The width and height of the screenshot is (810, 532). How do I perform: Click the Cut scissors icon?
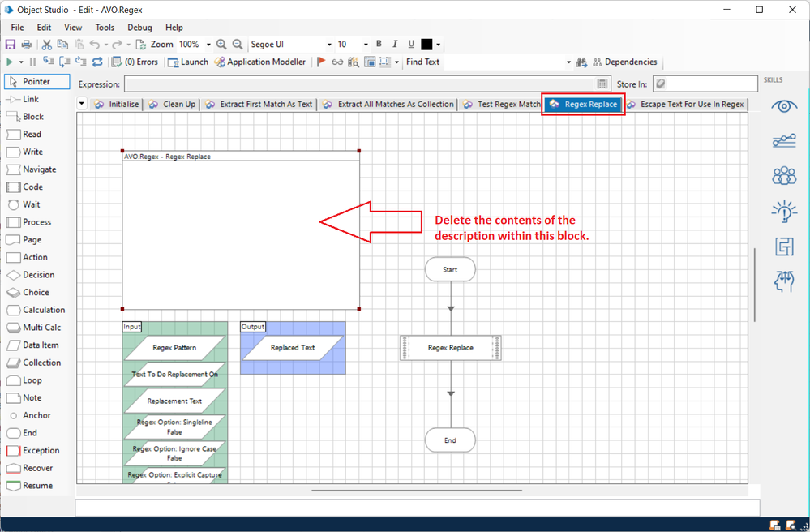pos(47,45)
